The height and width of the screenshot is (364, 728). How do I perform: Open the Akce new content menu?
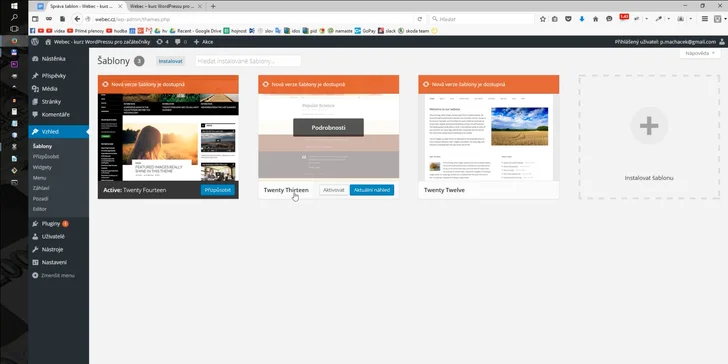pos(203,41)
